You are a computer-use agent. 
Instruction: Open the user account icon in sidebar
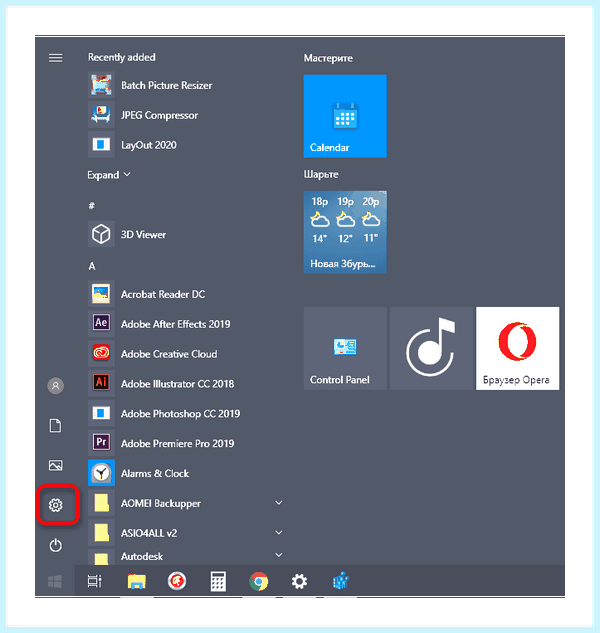click(56, 386)
